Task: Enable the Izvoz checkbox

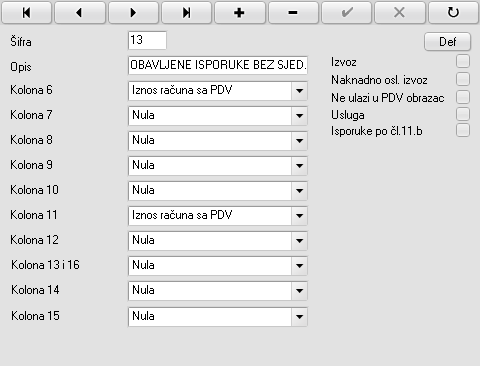Action: 463,61
